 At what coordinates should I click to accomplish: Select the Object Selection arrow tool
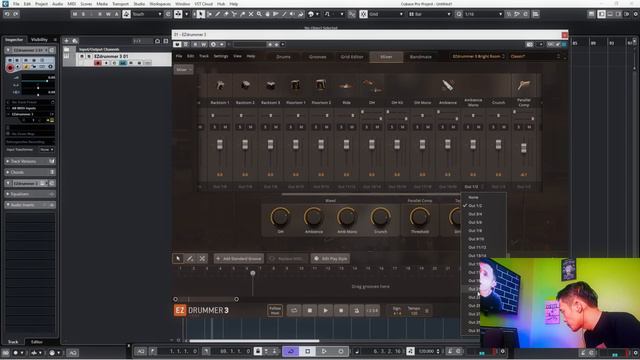tap(200, 14)
